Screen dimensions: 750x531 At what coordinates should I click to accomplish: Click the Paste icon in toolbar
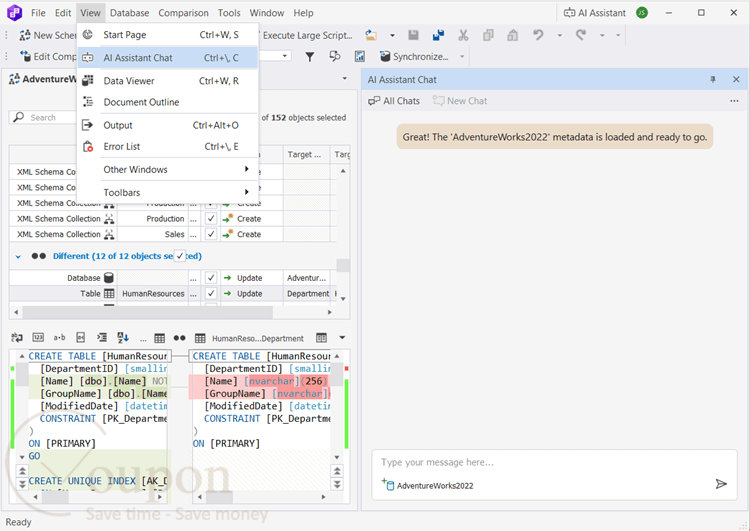point(512,35)
